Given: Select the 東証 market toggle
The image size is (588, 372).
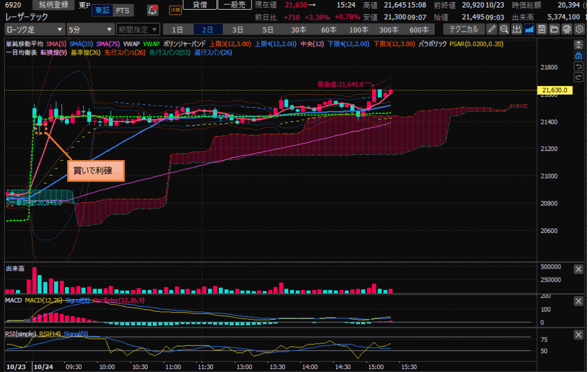Looking at the screenshot, I should [x=102, y=10].
